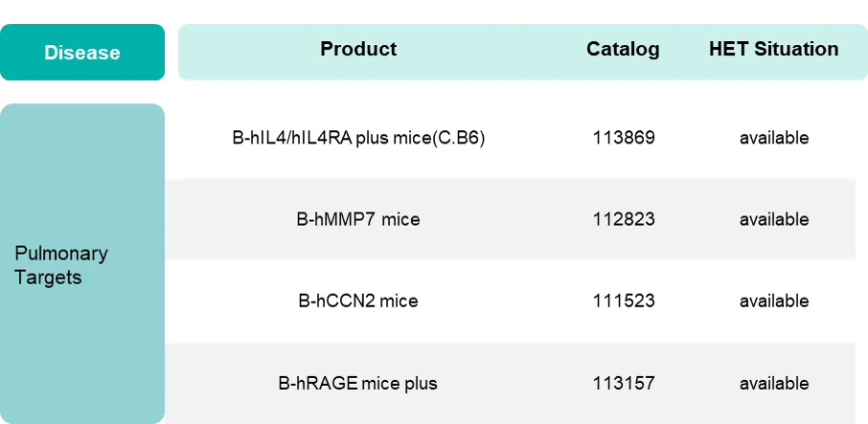Open the B-hRAGE mice plus product

tap(357, 384)
